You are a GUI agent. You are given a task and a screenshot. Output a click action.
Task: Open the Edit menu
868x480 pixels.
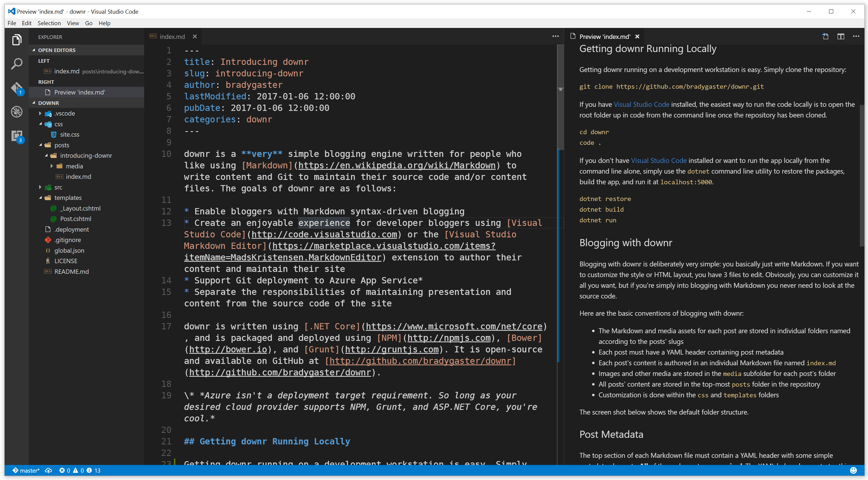(27, 23)
